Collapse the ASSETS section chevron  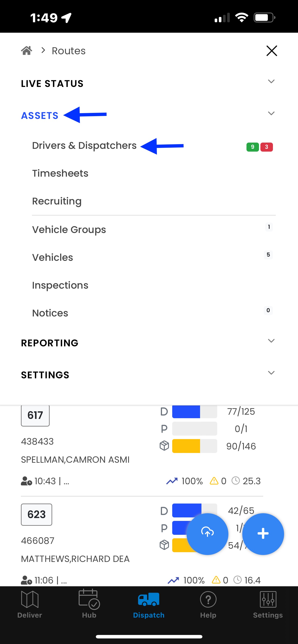click(x=271, y=114)
